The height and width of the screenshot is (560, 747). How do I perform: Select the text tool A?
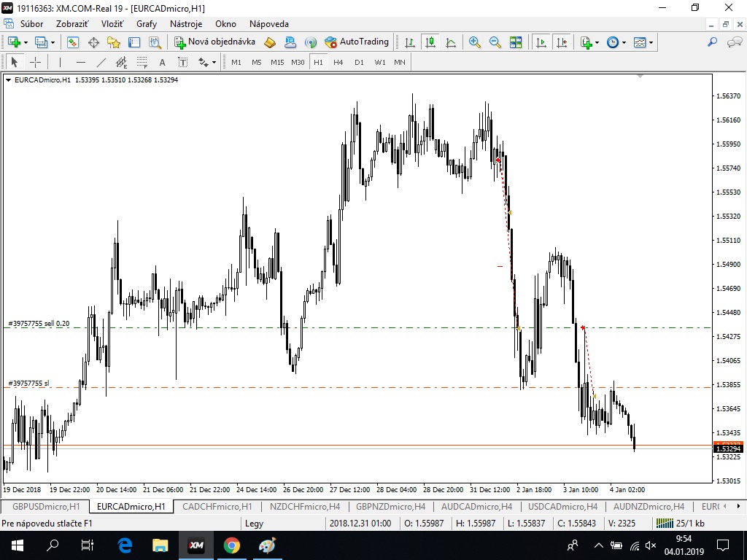162,62
